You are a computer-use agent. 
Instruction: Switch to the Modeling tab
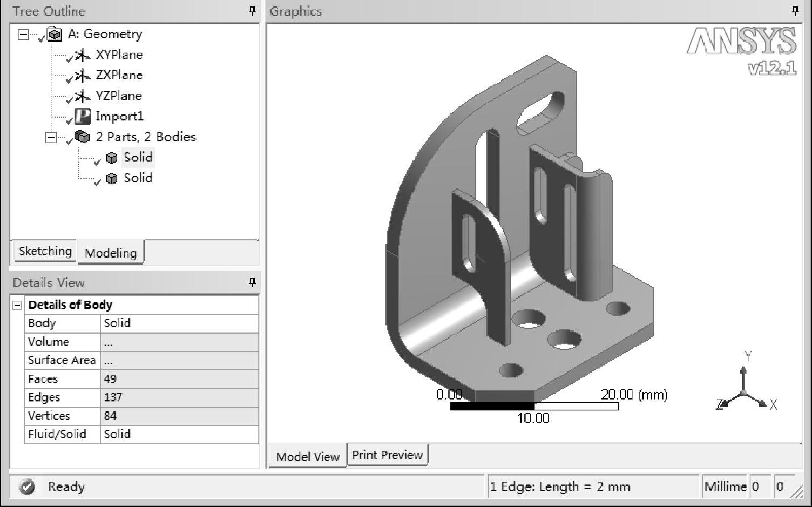111,253
